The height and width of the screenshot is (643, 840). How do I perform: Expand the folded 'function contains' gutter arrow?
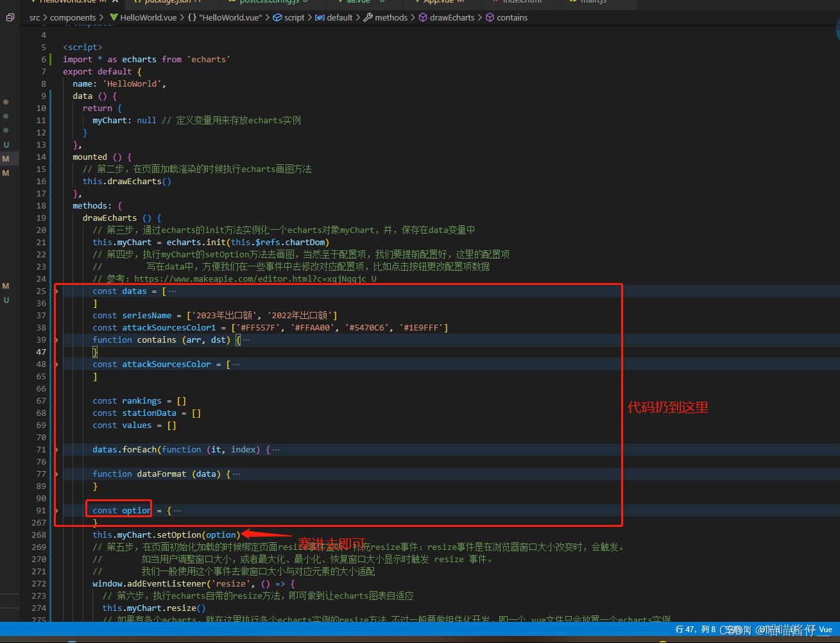pyautogui.click(x=56, y=340)
